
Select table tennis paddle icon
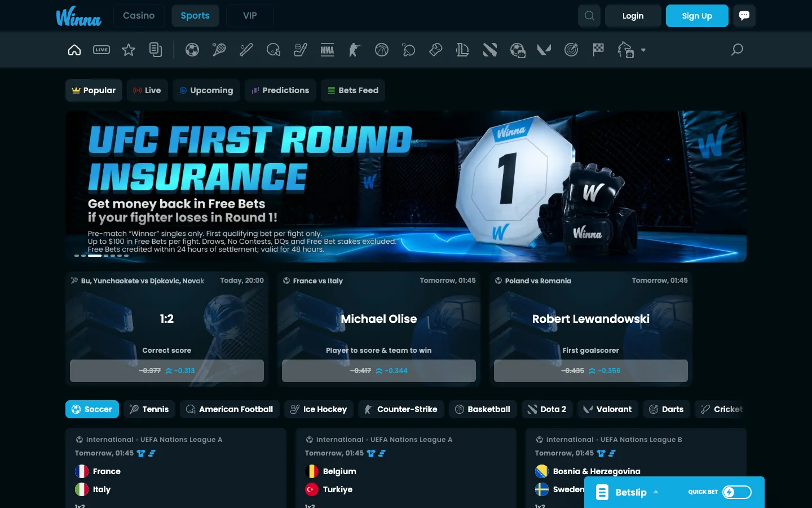[x=409, y=50]
